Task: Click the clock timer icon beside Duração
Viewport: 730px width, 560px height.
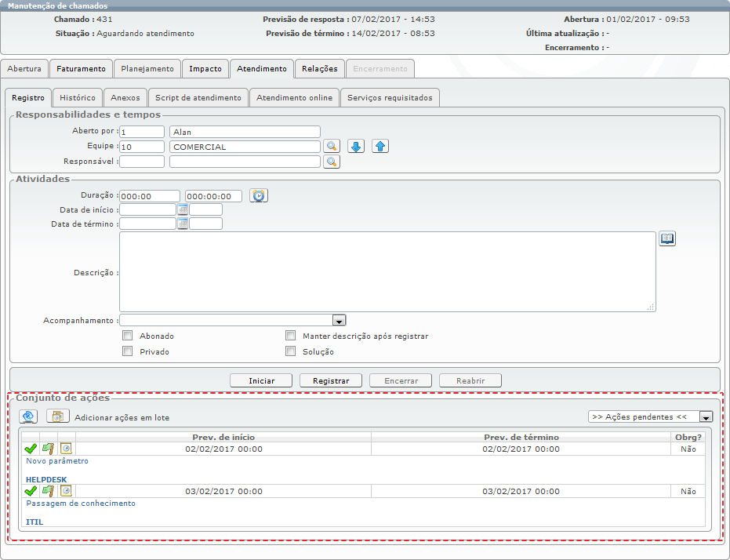Action: coord(259,195)
